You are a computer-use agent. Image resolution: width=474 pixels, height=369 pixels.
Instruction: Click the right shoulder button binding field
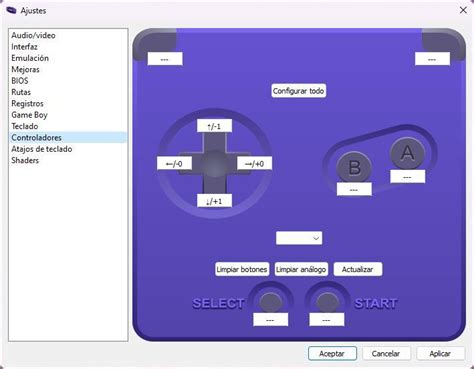coord(432,59)
